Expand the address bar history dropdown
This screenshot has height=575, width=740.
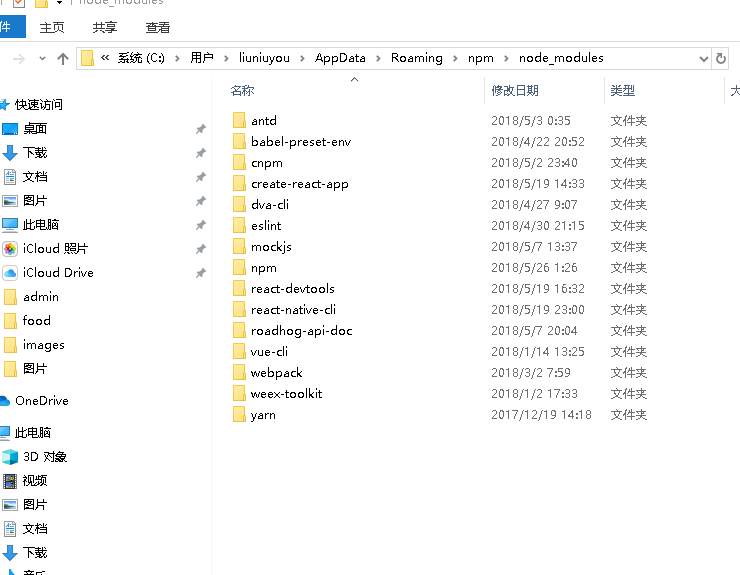pos(704,59)
